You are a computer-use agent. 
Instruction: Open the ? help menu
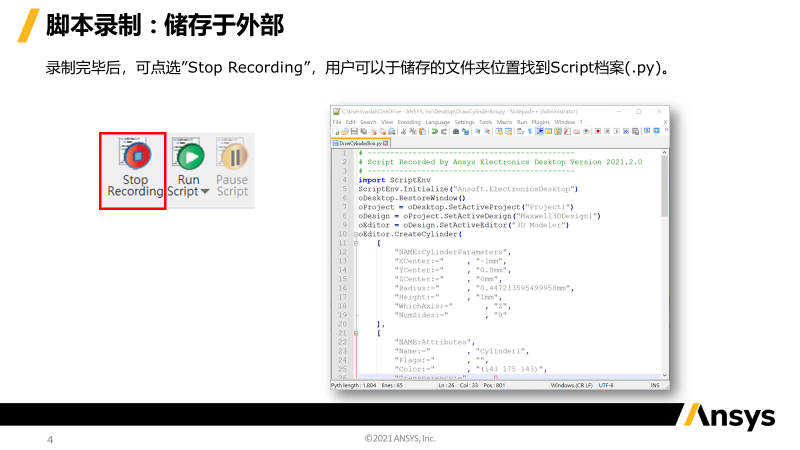click(x=581, y=122)
